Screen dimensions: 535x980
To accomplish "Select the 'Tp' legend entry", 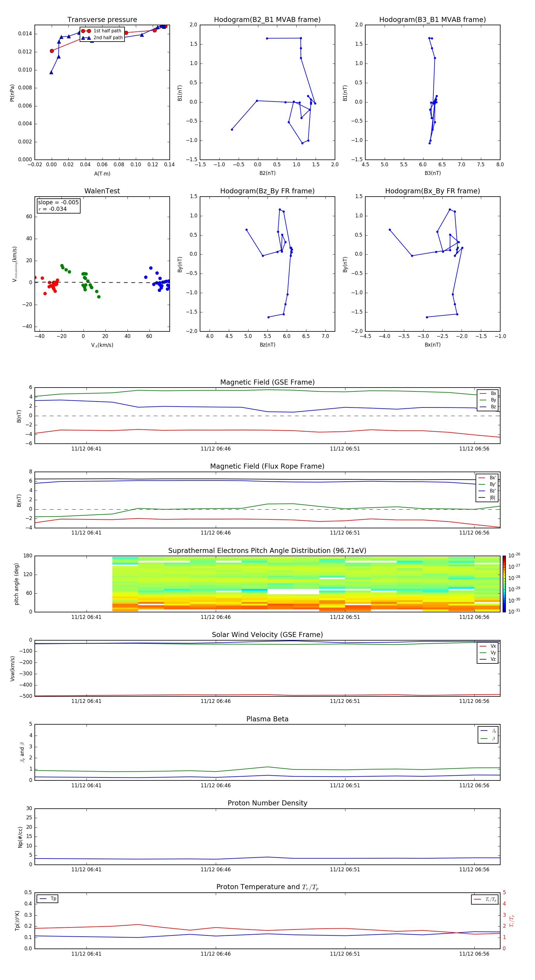I will tap(48, 899).
